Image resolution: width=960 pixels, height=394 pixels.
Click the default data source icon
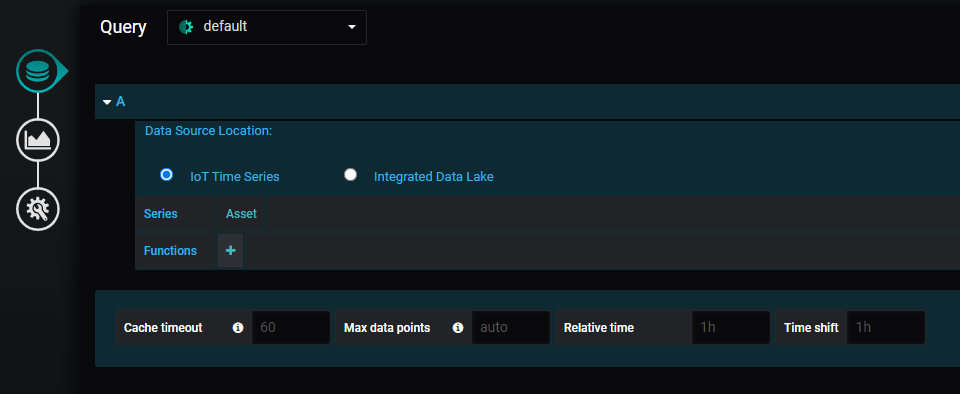[x=186, y=27]
